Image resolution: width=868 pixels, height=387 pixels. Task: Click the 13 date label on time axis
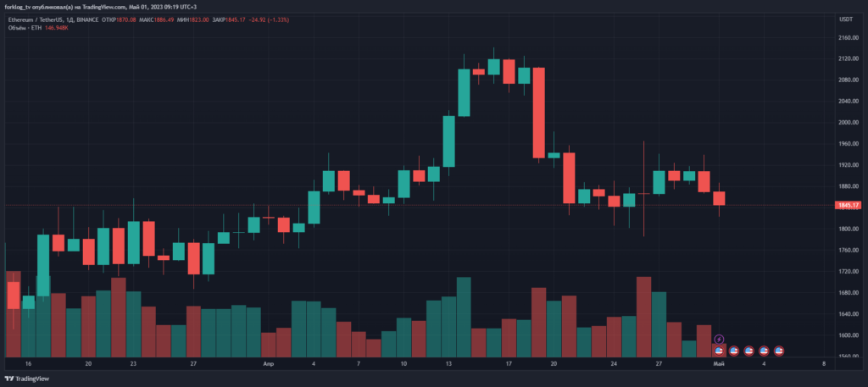click(448, 363)
